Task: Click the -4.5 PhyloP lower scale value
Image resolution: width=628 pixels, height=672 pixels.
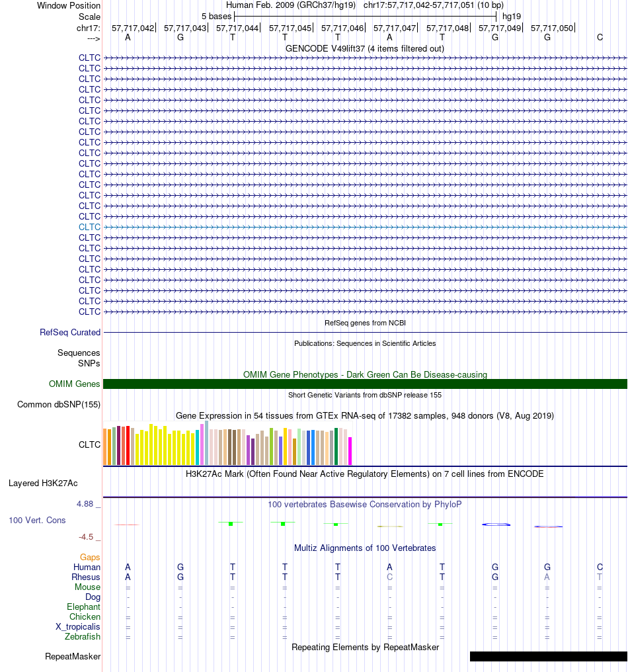Action: point(86,537)
